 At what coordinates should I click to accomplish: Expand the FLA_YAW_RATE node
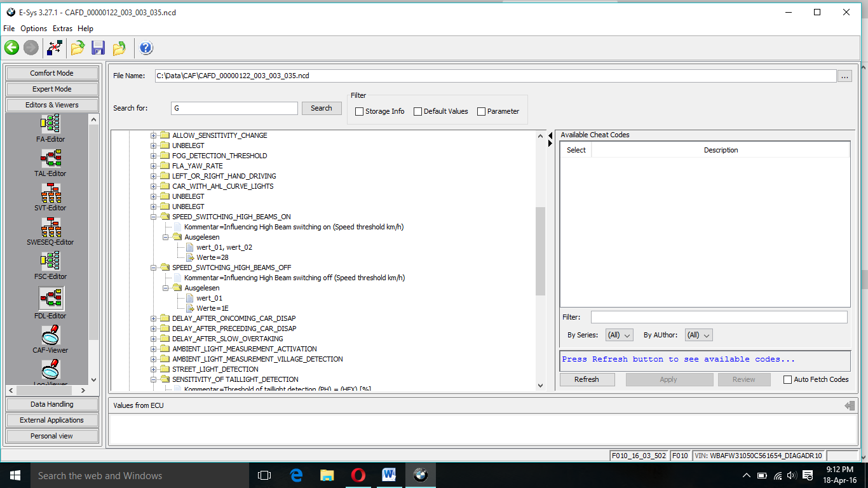[153, 166]
